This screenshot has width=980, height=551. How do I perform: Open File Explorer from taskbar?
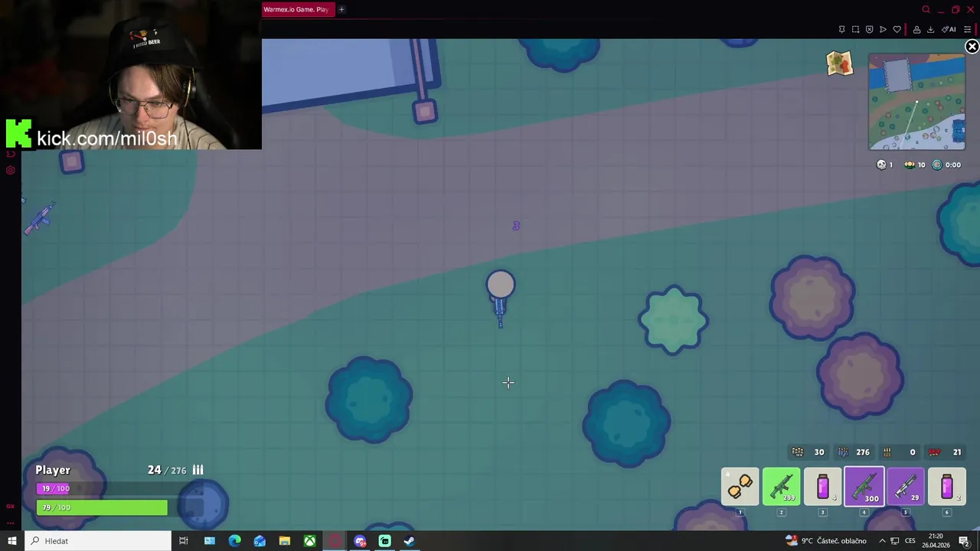point(285,541)
